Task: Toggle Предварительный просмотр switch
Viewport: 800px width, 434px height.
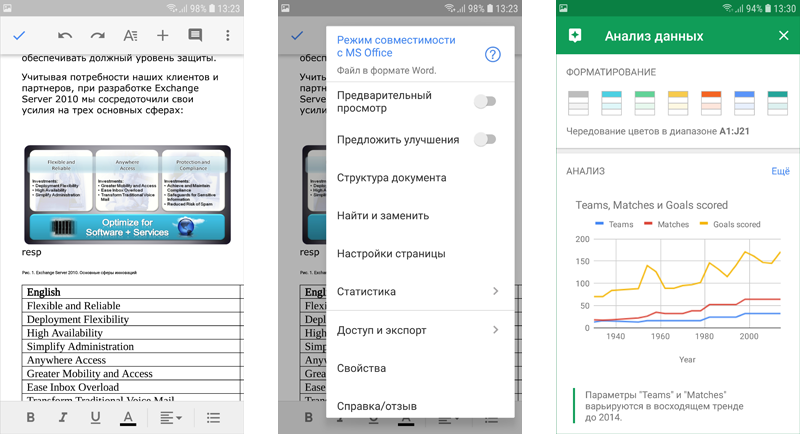Action: [485, 101]
